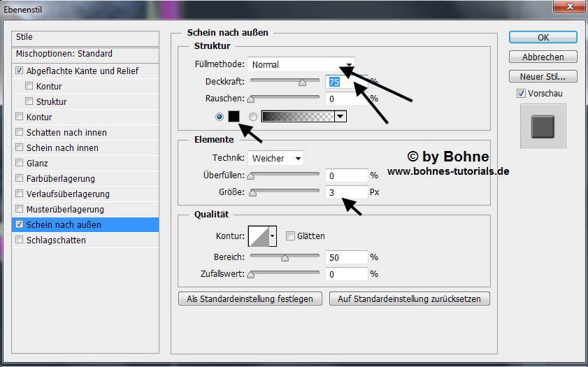Uncheck Abgeflachte Kante und Relief

20,71
